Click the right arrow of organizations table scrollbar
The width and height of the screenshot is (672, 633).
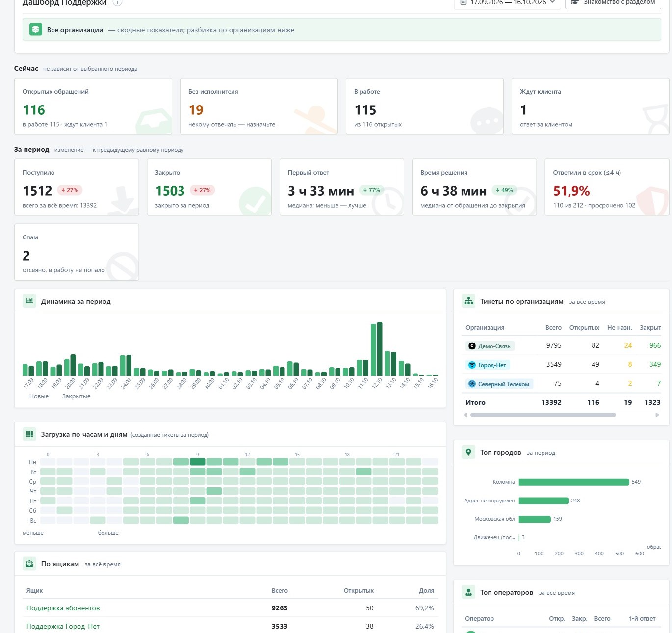pos(657,415)
